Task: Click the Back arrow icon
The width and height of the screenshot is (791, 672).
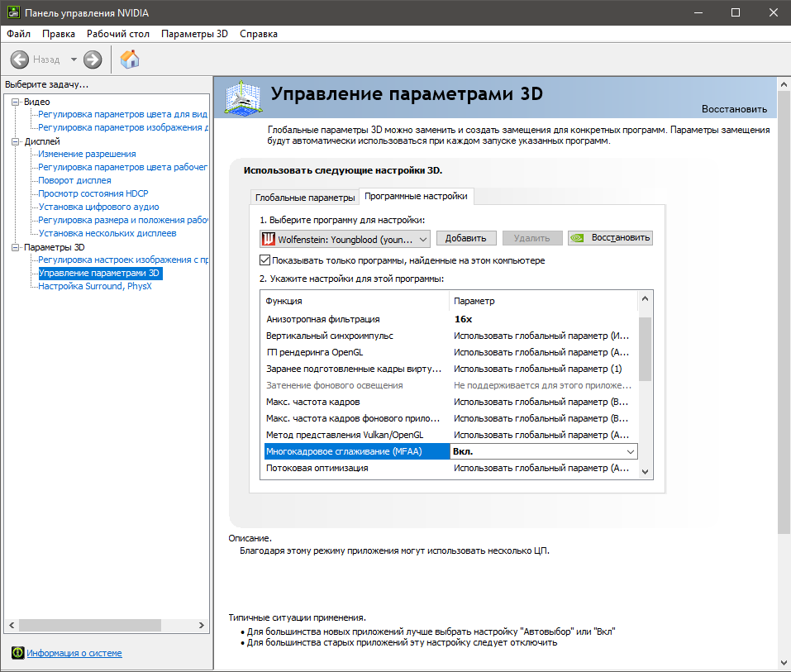Action: click(20, 60)
